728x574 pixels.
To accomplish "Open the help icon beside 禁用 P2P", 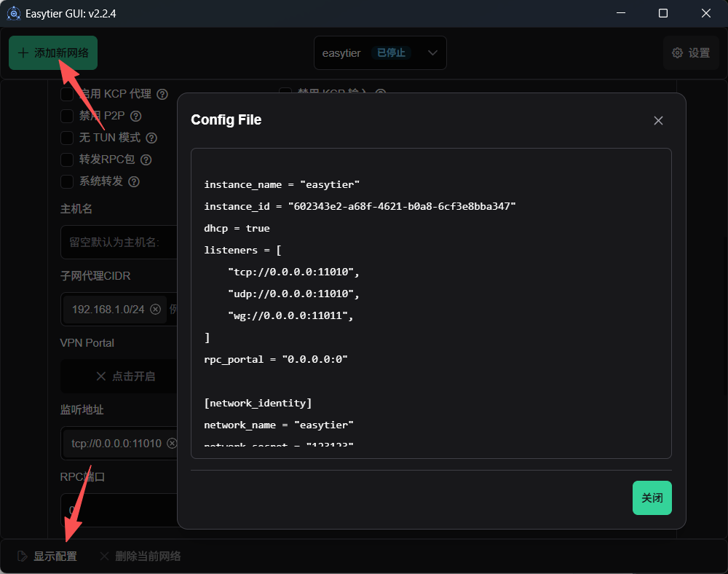I will 135,116.
